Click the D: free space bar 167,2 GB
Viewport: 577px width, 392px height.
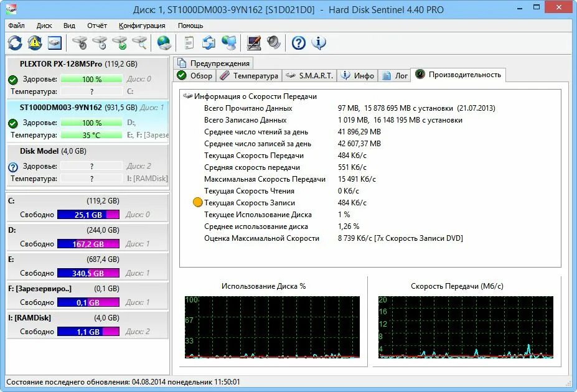click(88, 244)
